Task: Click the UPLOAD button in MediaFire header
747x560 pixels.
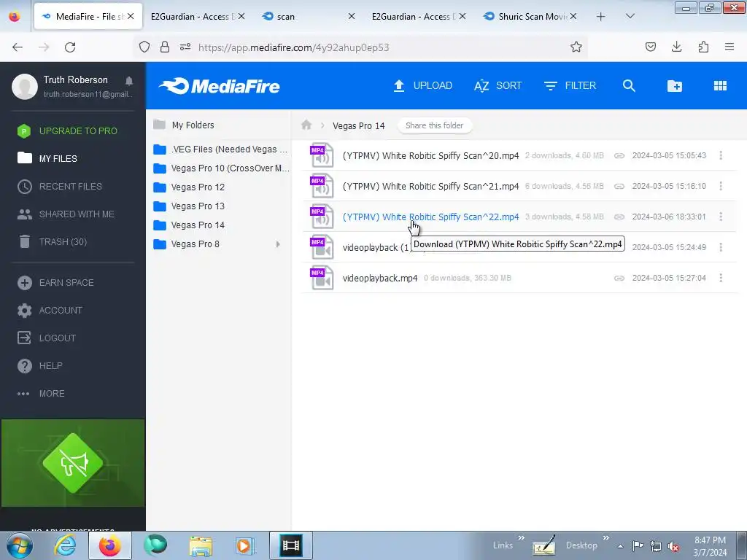Action: (422, 86)
